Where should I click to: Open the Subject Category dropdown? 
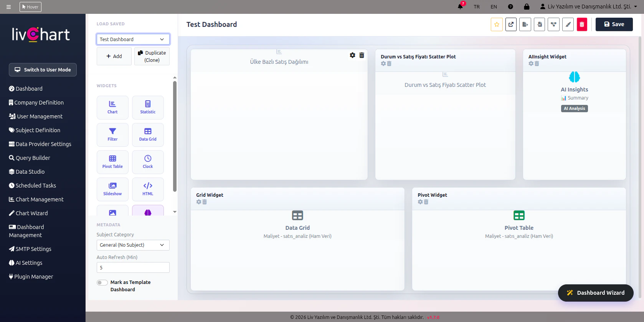tap(133, 245)
